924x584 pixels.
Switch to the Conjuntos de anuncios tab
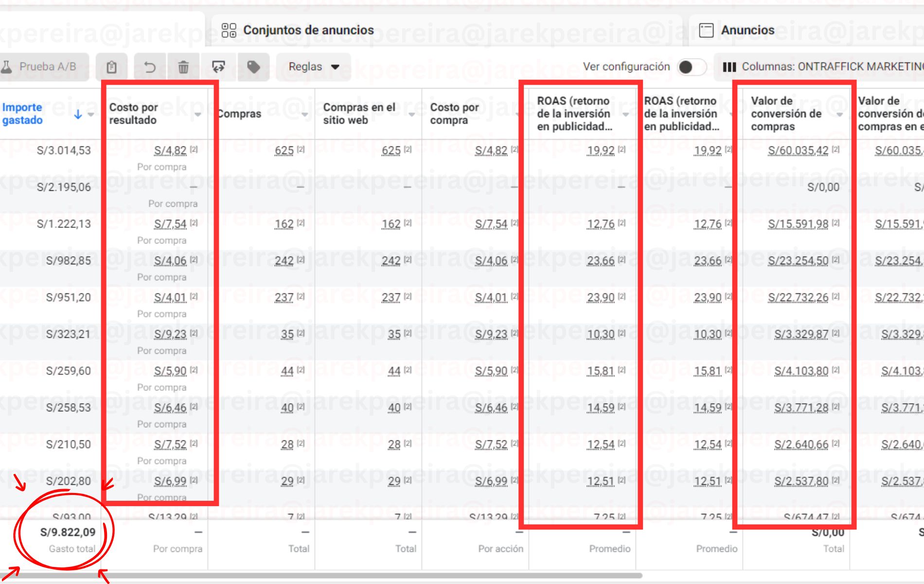[x=309, y=30]
